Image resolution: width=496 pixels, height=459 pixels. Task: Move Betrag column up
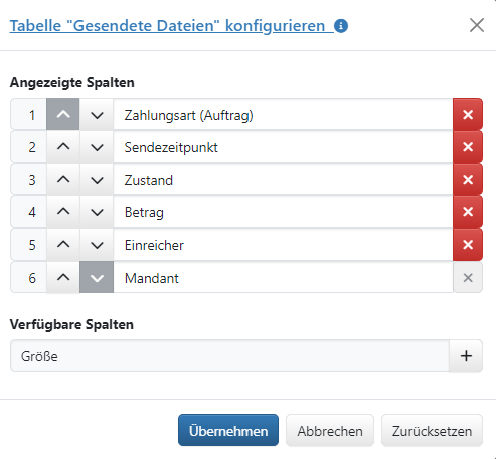click(63, 212)
